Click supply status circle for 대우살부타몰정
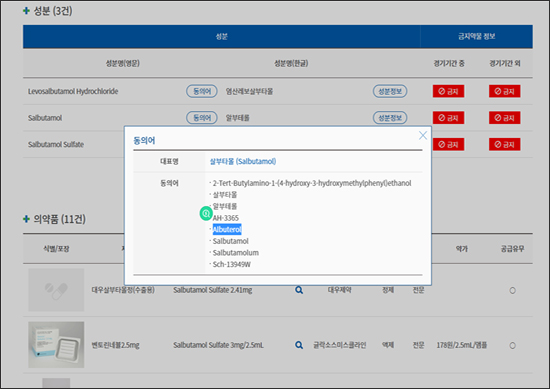The height and width of the screenshot is (389, 550). point(512,290)
